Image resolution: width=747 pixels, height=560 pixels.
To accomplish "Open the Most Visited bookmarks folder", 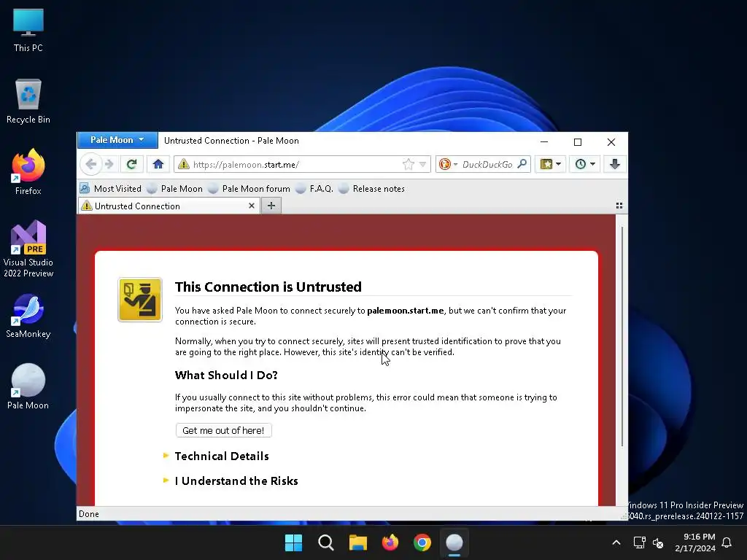I will (111, 189).
